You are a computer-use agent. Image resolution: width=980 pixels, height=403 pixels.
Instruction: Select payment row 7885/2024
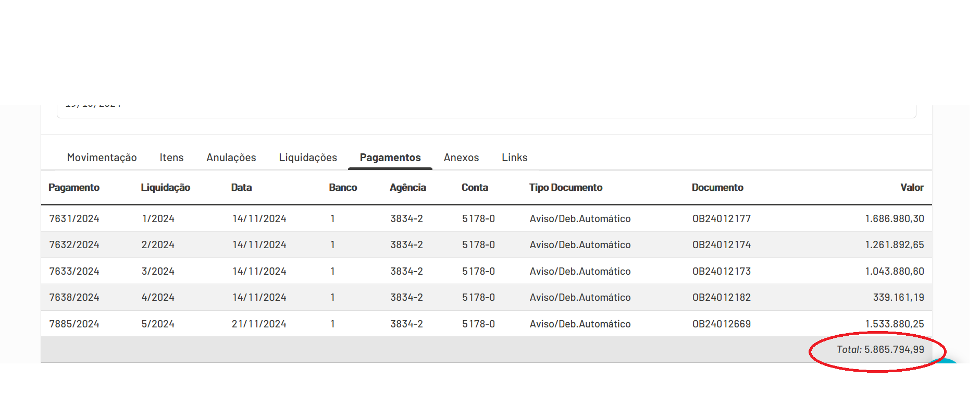[x=487, y=324]
